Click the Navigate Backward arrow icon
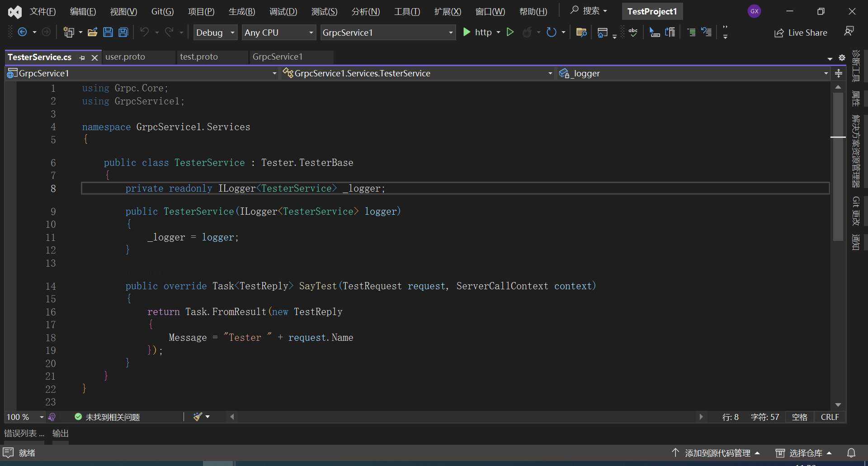This screenshot has height=466, width=868. pos(22,32)
